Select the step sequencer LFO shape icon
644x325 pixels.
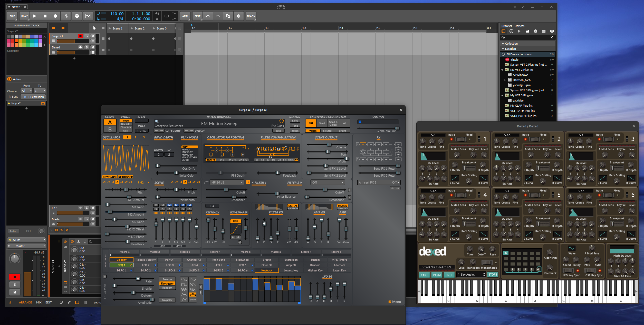(193, 295)
